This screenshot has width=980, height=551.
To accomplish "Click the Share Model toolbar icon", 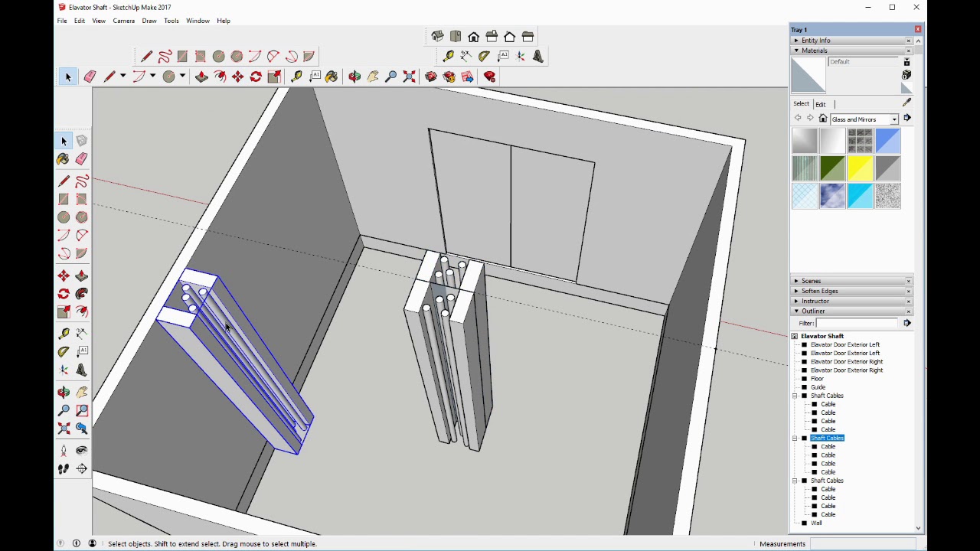I will click(449, 77).
